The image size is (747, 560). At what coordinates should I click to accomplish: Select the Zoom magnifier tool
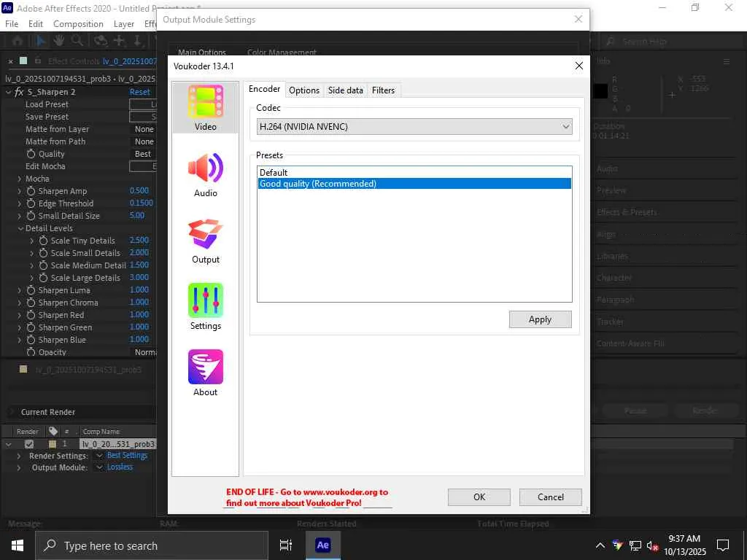coord(77,41)
